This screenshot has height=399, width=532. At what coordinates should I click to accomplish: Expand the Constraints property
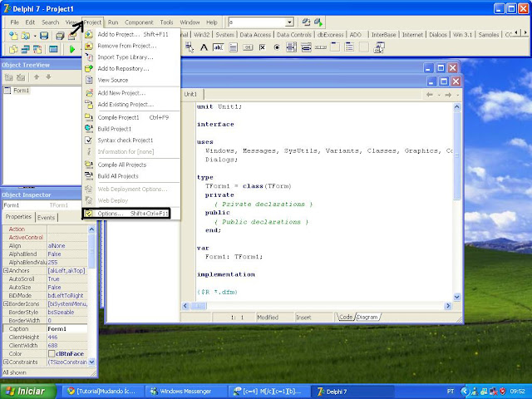pyautogui.click(x=6, y=362)
